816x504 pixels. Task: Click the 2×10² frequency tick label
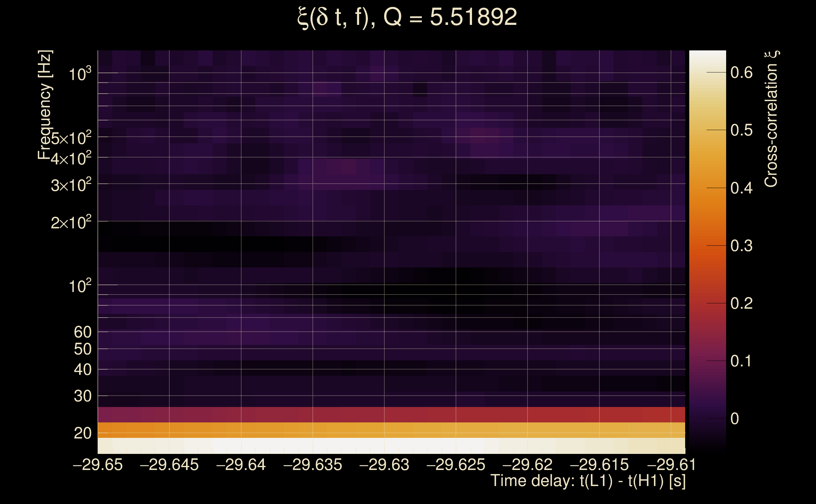coord(71,223)
